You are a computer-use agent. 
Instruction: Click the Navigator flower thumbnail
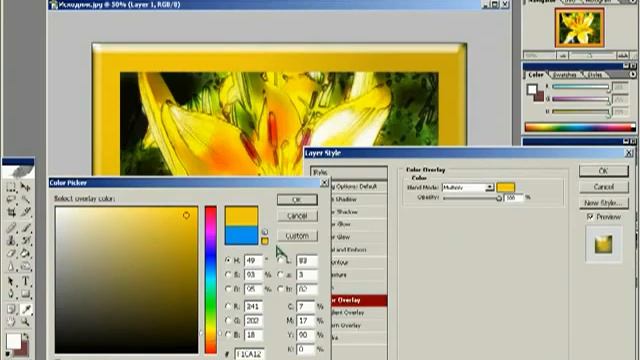click(x=580, y=28)
